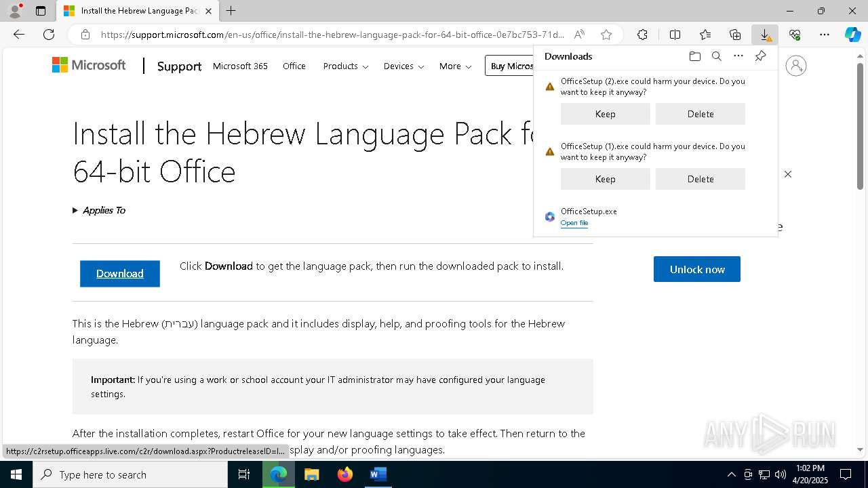Search downloads with magnifier icon

point(717,56)
